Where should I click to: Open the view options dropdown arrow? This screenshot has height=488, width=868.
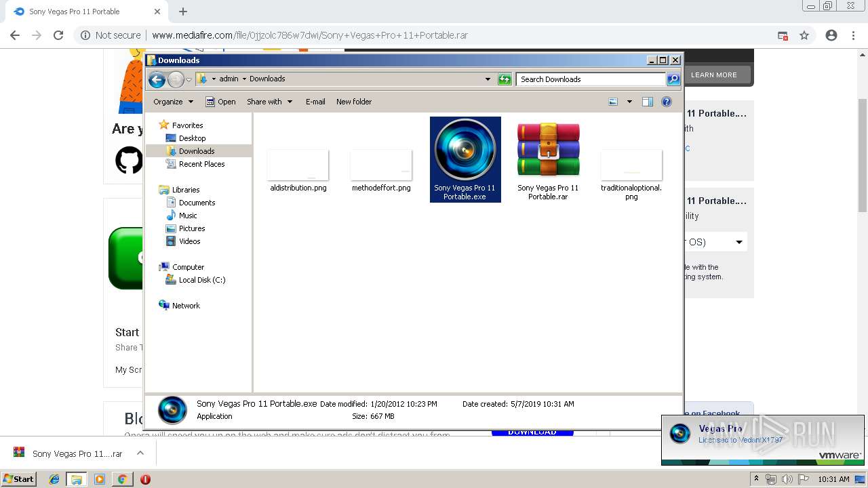pyautogui.click(x=629, y=102)
